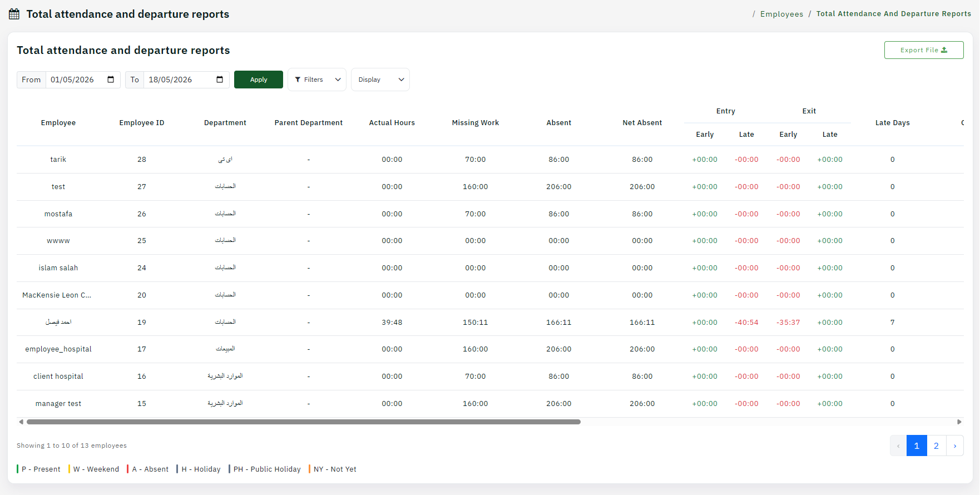The height and width of the screenshot is (495, 980).
Task: Expand the Filters dropdown
Action: pos(317,80)
